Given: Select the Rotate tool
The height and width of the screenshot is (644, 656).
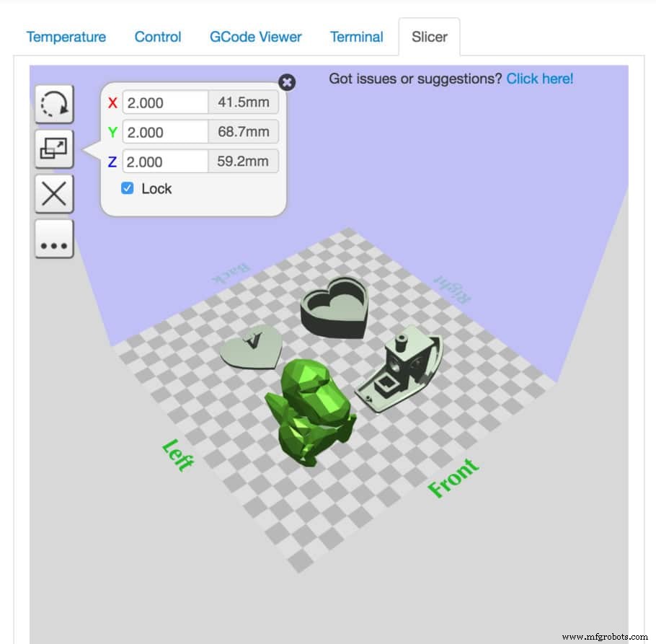Looking at the screenshot, I should (x=55, y=105).
